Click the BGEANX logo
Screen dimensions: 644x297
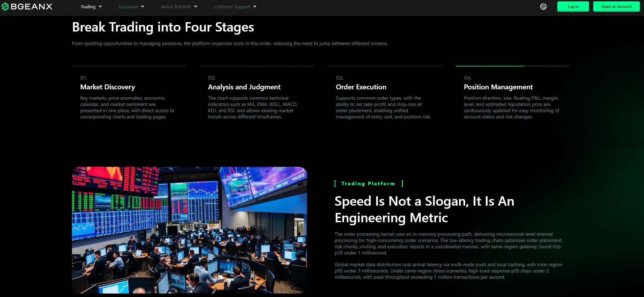tap(27, 7)
